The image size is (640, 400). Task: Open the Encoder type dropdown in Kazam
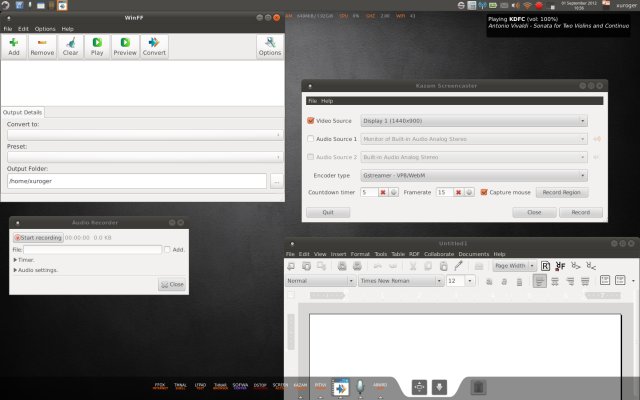[x=474, y=176]
